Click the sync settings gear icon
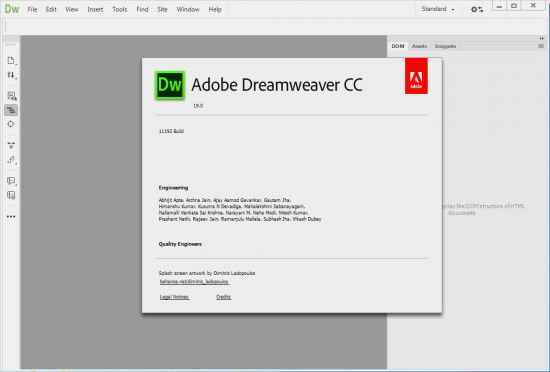The width and height of the screenshot is (550, 372). pos(477,9)
